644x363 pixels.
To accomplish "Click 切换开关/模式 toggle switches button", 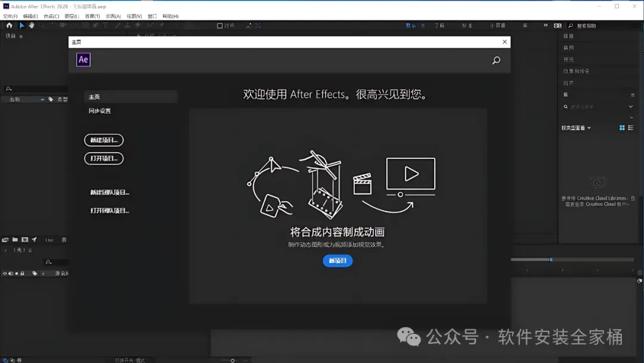I will click(130, 360).
